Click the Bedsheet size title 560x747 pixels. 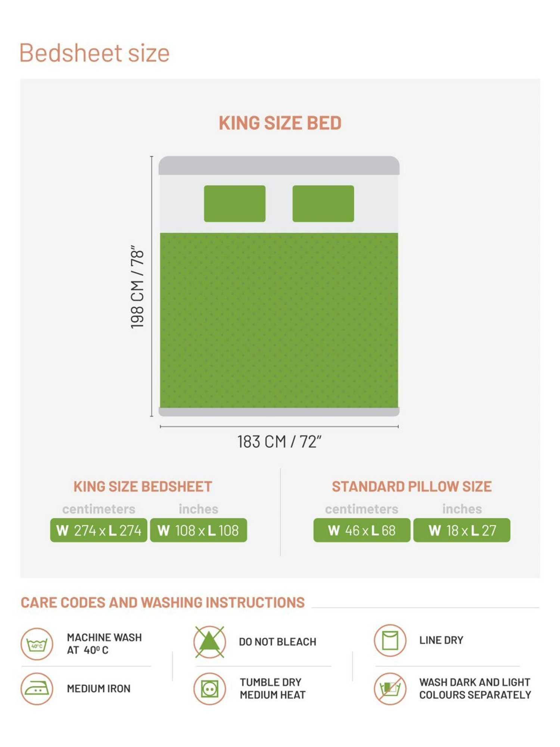coord(94,53)
